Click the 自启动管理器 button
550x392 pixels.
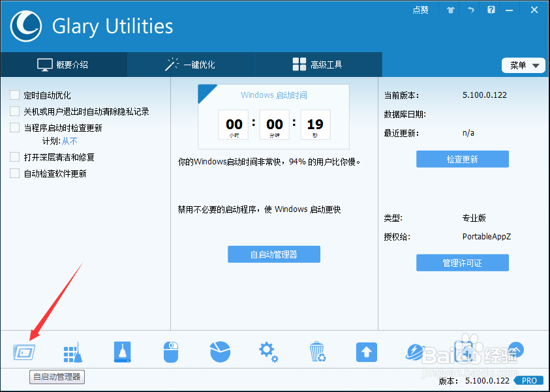[274, 254]
